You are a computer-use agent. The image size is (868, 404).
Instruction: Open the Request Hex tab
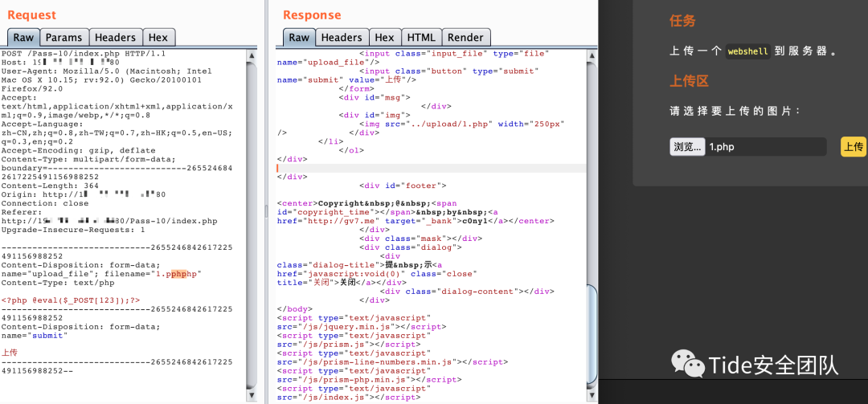[158, 38]
